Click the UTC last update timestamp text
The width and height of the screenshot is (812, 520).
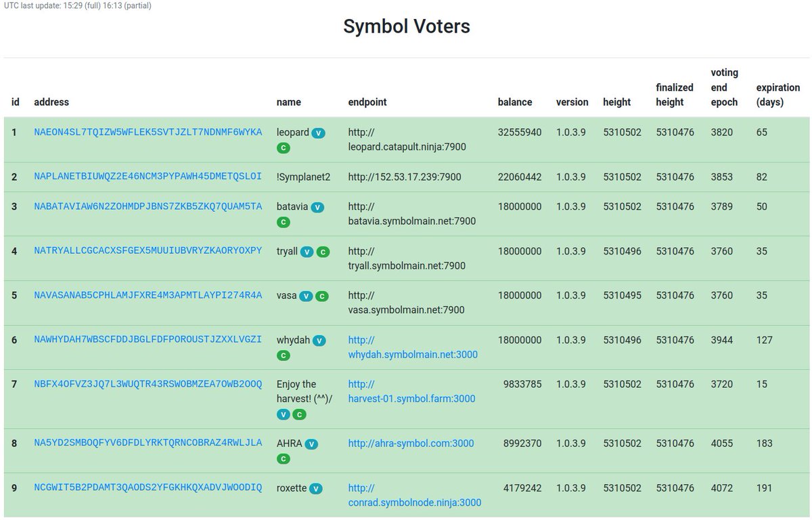(x=78, y=6)
